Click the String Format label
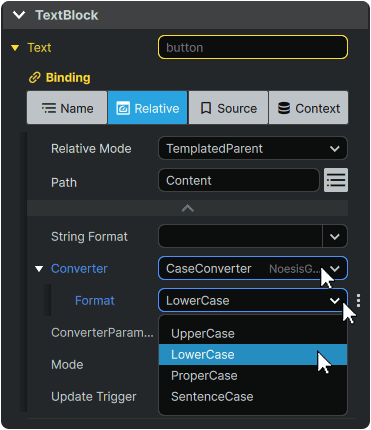Image resolution: width=371 pixels, height=430 pixels. click(89, 237)
